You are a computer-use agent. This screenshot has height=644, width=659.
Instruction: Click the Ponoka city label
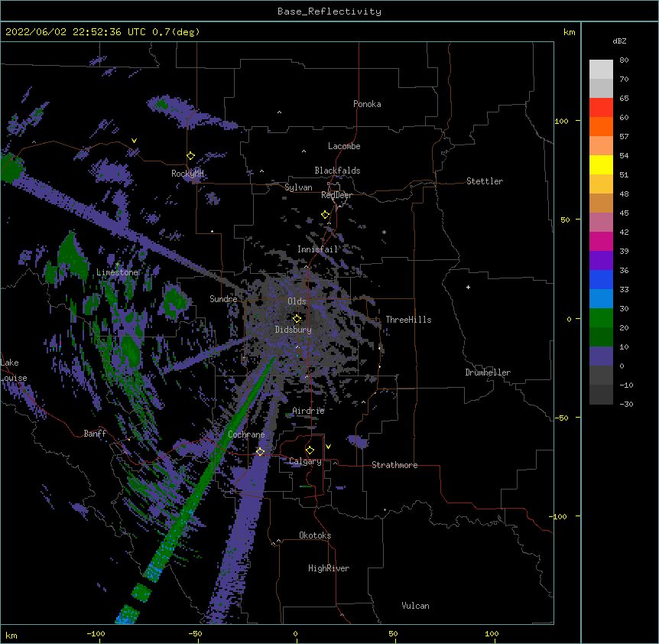367,104
